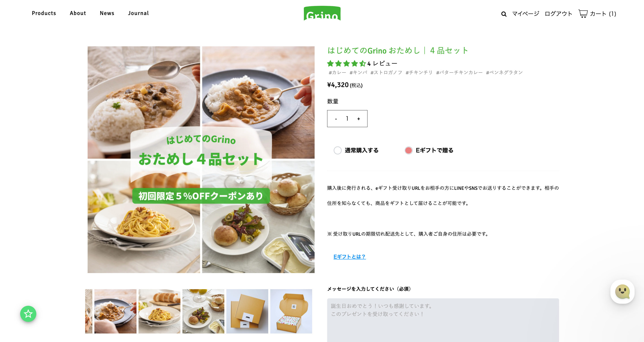Open the chat mascot widget

coord(622,291)
